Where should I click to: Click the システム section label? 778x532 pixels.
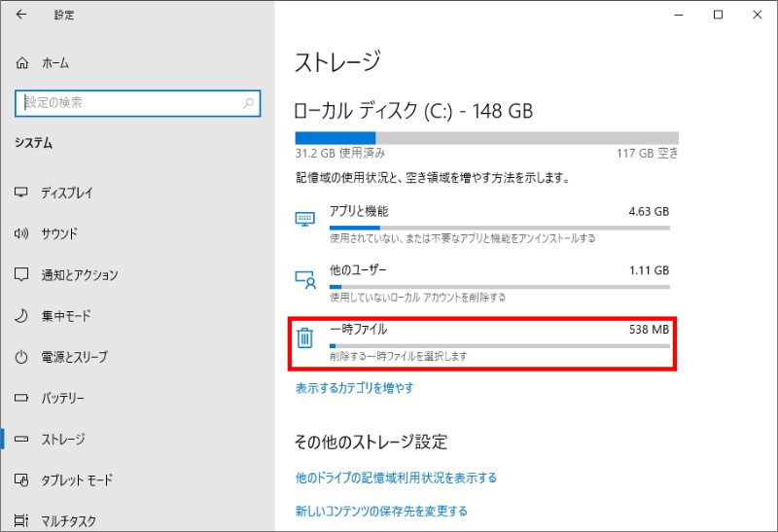(x=33, y=143)
